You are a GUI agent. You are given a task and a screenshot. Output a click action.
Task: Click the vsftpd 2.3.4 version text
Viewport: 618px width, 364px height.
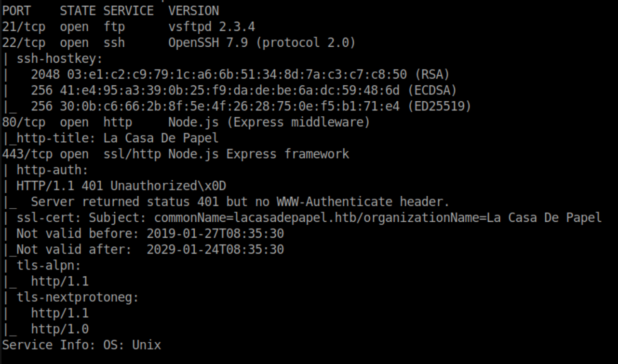tap(211, 27)
